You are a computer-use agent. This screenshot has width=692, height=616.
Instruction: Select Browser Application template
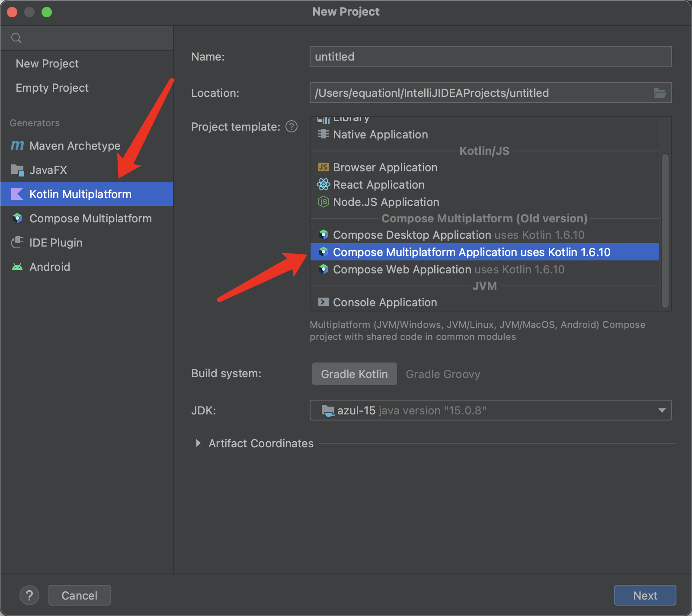(x=485, y=167)
